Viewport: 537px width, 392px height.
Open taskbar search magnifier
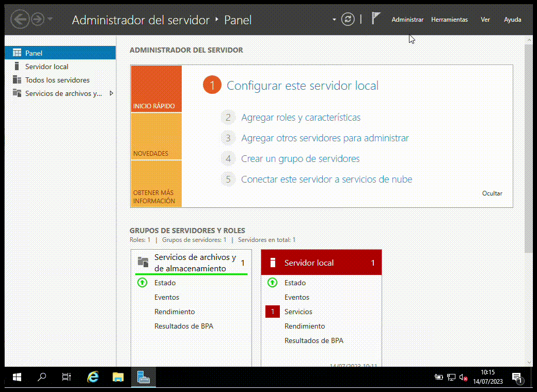[42, 377]
